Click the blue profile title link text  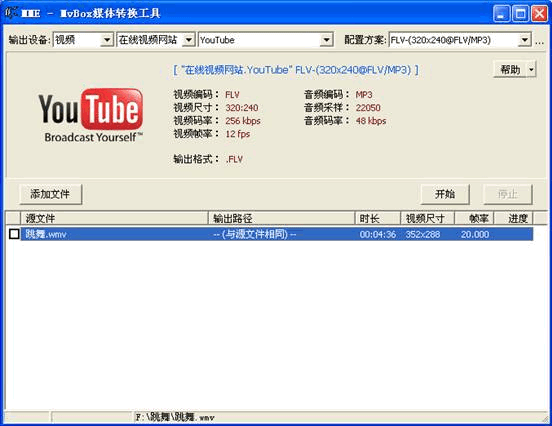tap(296, 70)
